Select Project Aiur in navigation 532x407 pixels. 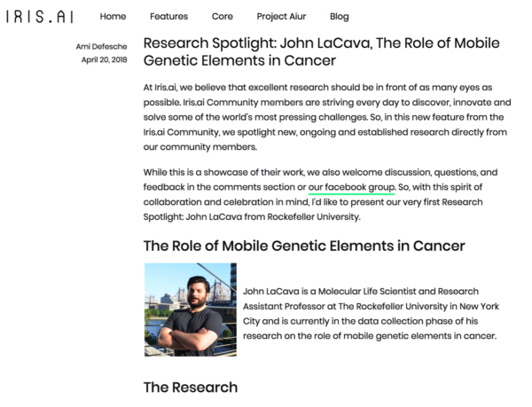pos(281,17)
